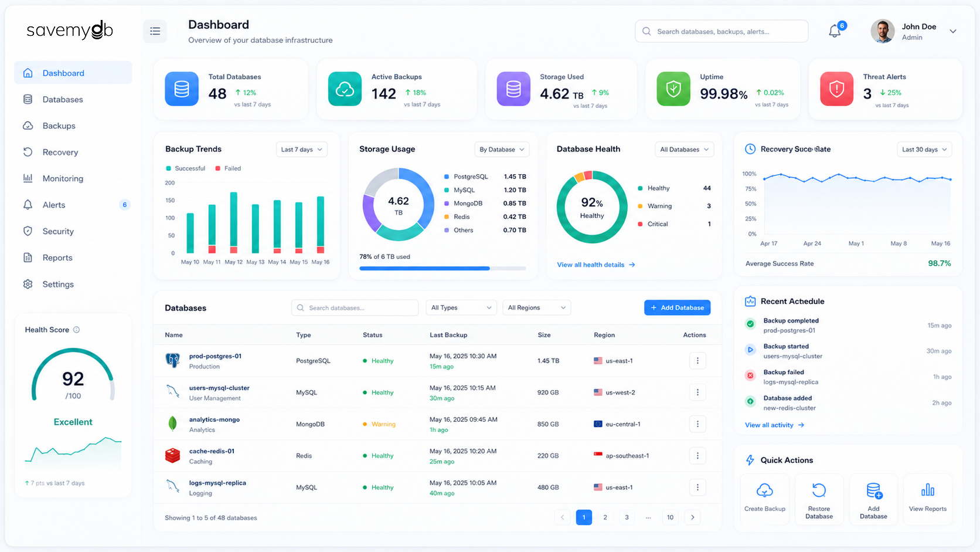Open the All Regions filter dropdown

pos(536,307)
